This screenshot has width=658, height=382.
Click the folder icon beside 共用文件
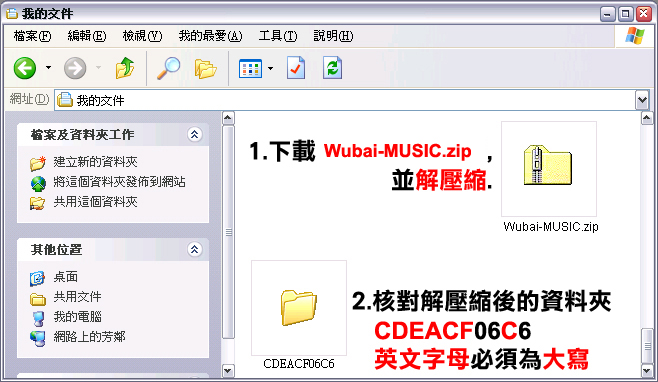pyautogui.click(x=38, y=299)
